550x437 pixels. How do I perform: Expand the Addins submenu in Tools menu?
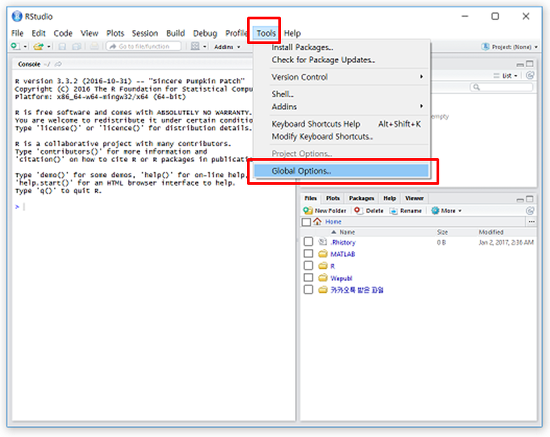342,107
